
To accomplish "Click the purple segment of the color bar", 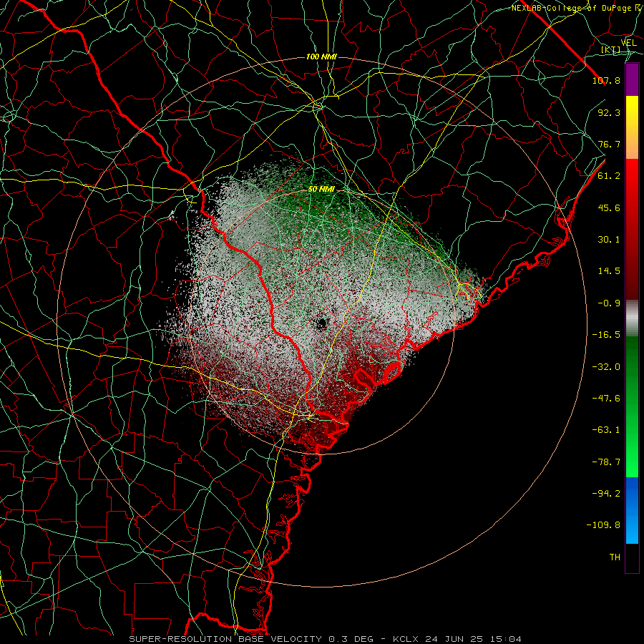I will (x=632, y=79).
